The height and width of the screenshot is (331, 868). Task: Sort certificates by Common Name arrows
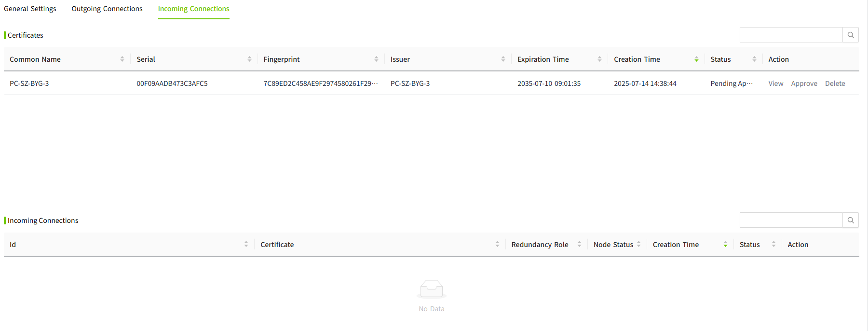[x=122, y=59]
